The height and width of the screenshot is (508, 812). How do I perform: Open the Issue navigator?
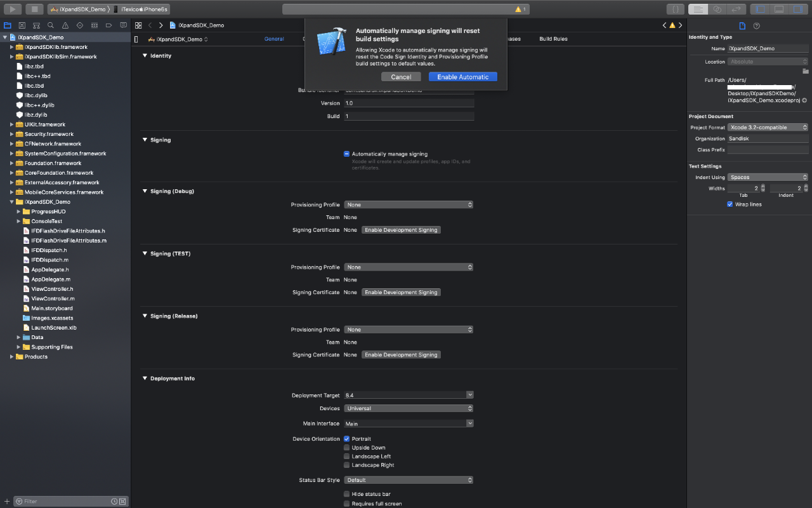pyautogui.click(x=65, y=25)
